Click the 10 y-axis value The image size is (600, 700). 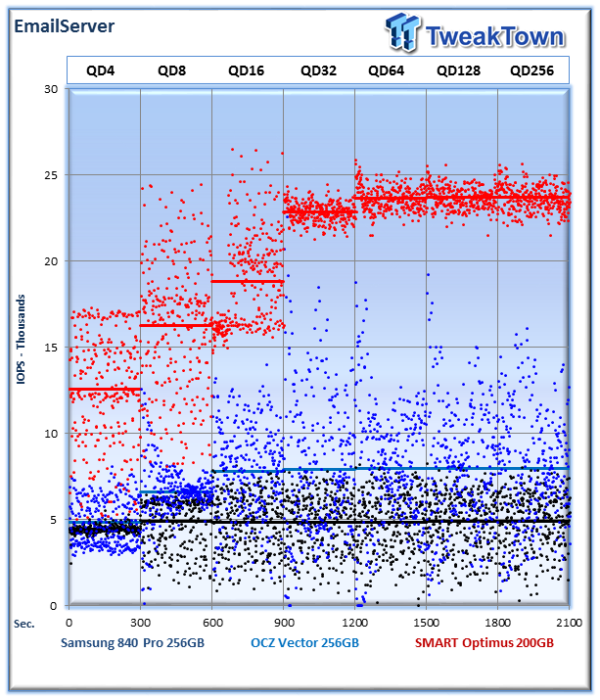tap(51, 434)
